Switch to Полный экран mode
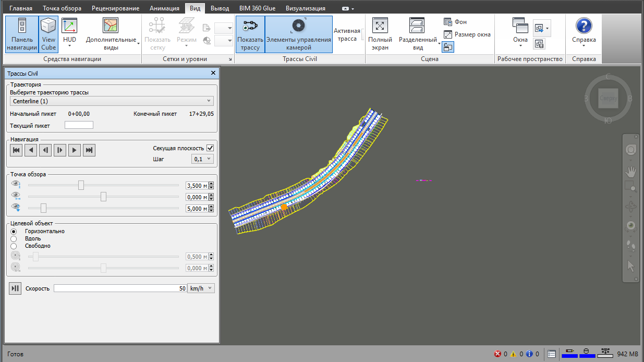Image resolution: width=644 pixels, height=362 pixels. tap(380, 34)
